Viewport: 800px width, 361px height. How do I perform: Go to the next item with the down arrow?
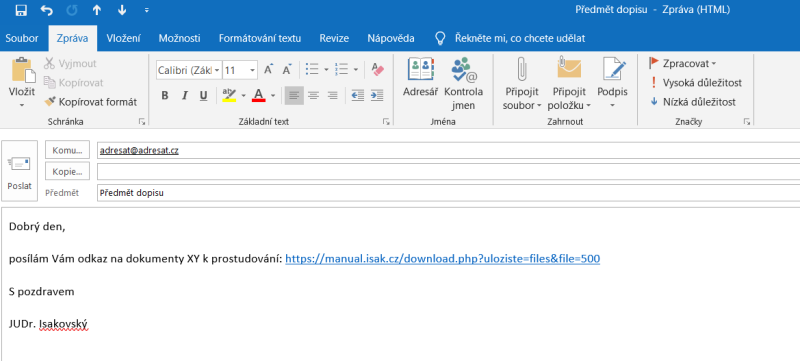click(x=121, y=10)
